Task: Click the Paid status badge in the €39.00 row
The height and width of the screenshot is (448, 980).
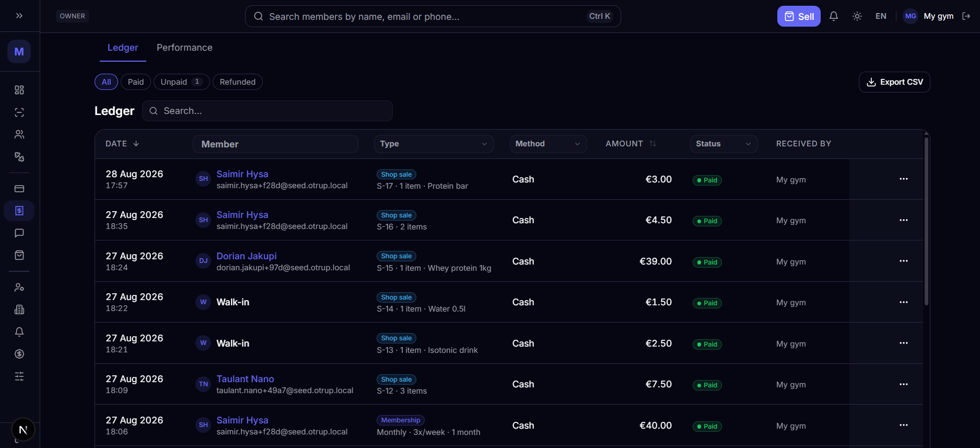Action: pyautogui.click(x=707, y=262)
